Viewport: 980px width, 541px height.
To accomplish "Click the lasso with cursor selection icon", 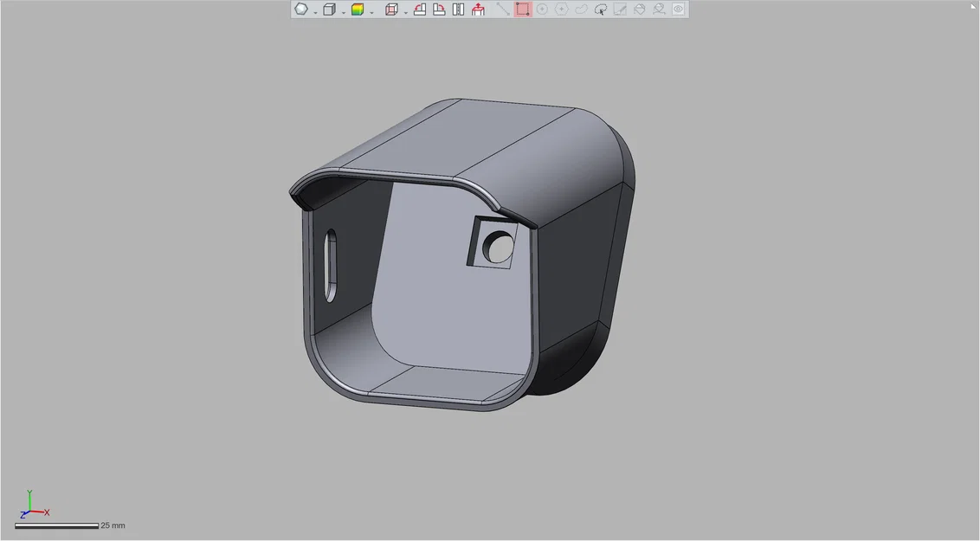I will (601, 10).
